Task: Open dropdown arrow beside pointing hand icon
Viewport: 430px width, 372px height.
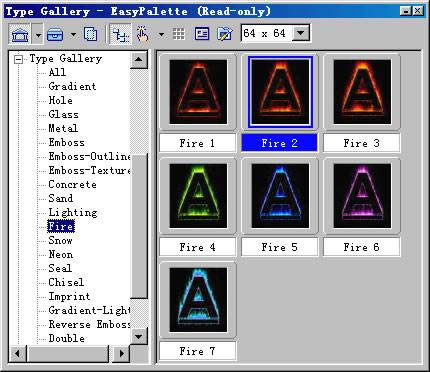Action: point(162,34)
